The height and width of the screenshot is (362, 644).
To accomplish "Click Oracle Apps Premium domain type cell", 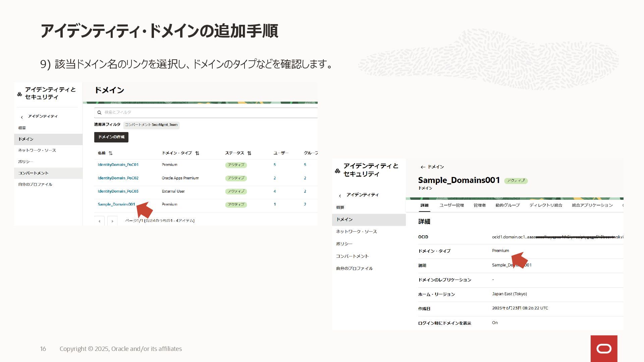I will click(x=180, y=178).
